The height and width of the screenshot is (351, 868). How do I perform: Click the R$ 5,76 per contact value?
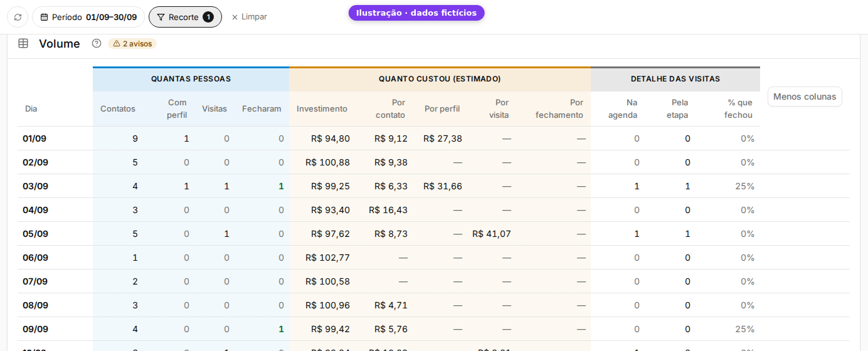coord(391,329)
